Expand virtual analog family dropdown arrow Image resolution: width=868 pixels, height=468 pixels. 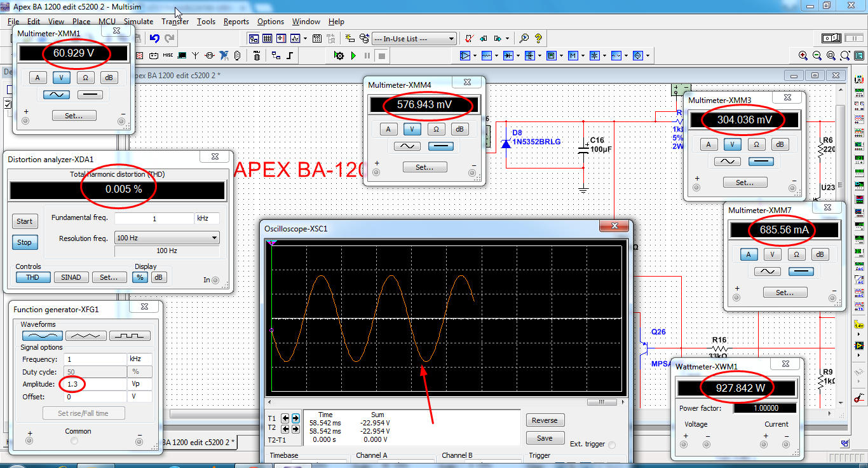475,55
